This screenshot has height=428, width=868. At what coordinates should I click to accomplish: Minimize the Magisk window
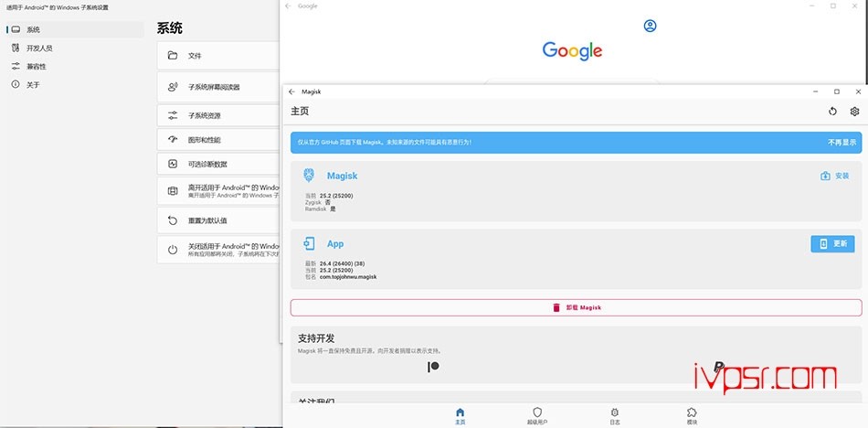click(815, 91)
